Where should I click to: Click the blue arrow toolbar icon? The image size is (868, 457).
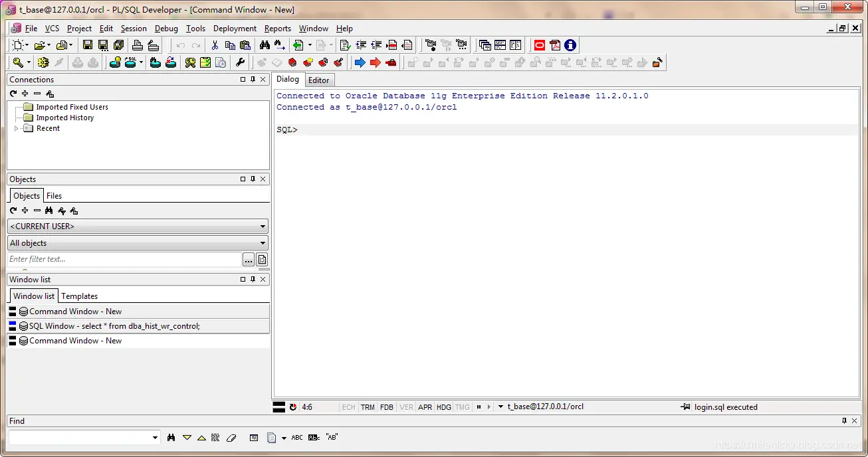[x=360, y=62]
